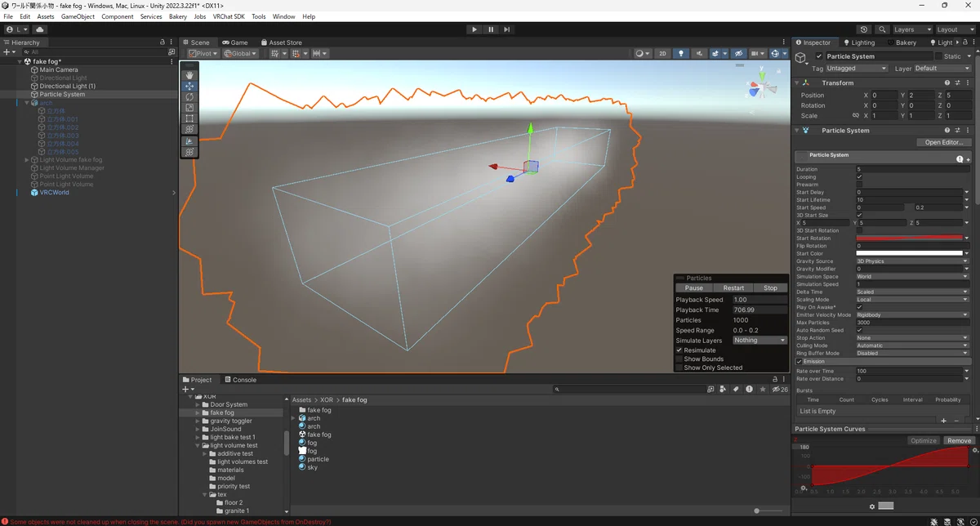Switch to the Game tab
This screenshot has height=526, width=980.
coord(235,42)
